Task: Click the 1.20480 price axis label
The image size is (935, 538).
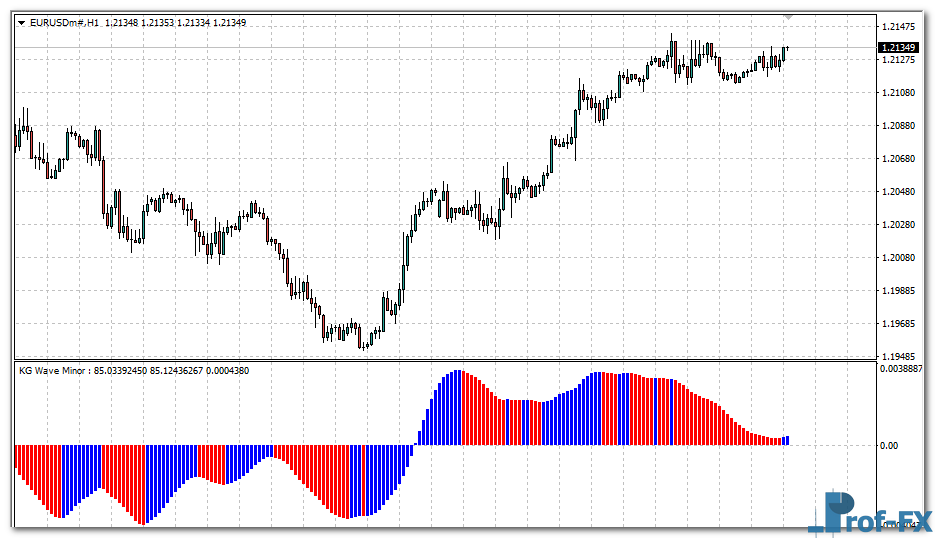Action: pos(900,192)
